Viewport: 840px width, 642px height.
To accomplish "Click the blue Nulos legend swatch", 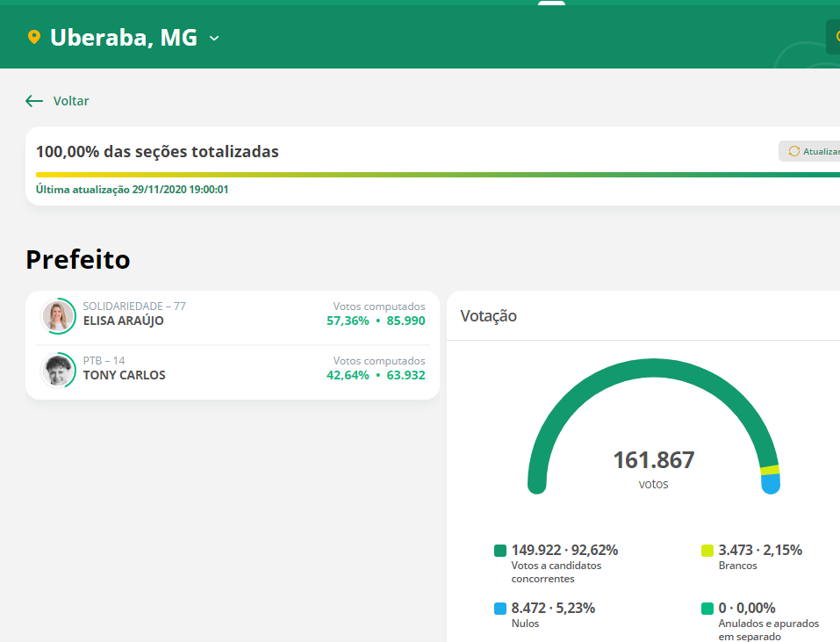I will coord(499,609).
